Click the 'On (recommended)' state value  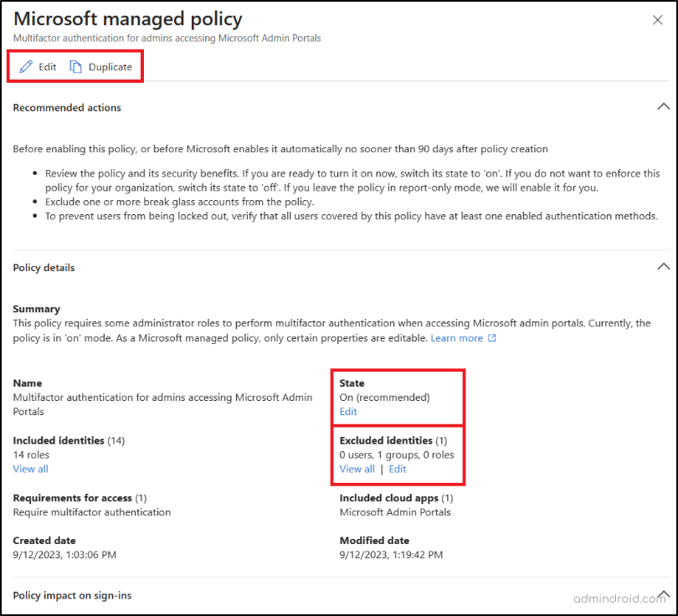[x=384, y=398]
